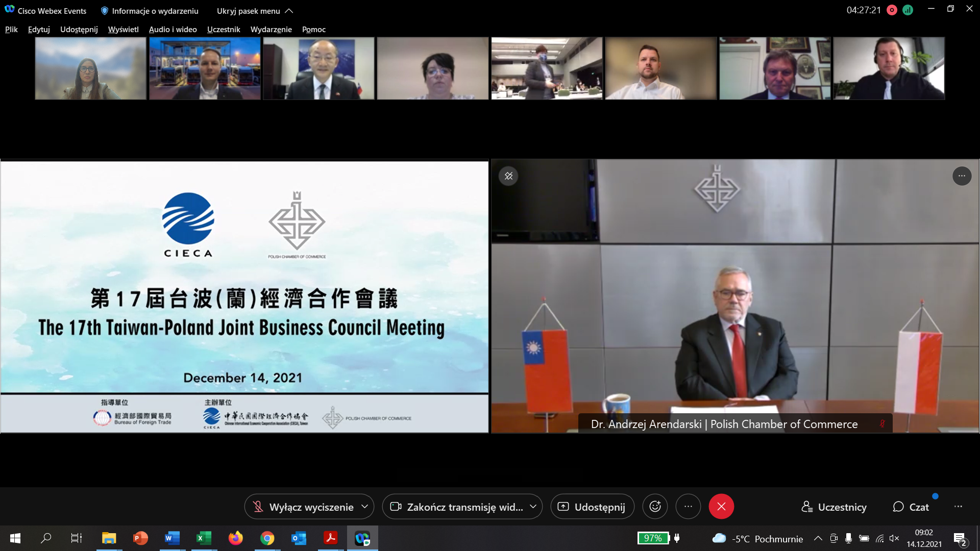Click the unpin video icon on speaker
This screenshot has width=980, height=551.
(x=508, y=176)
